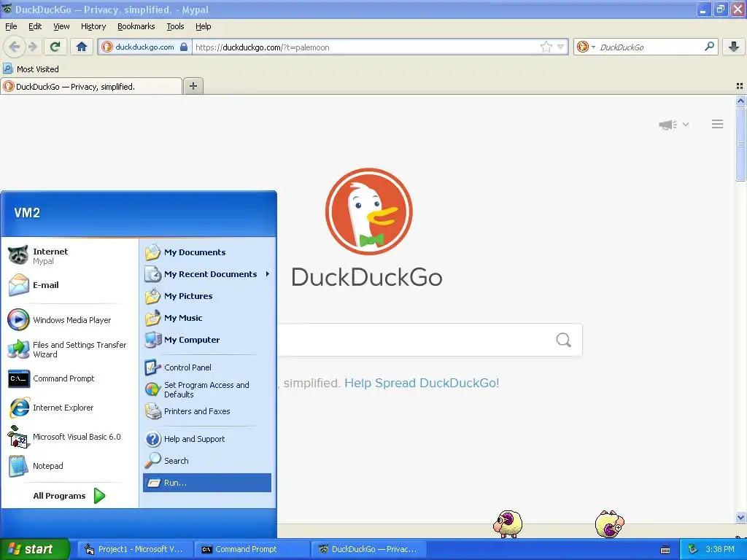
Task: Open the Tools menu
Action: click(x=175, y=26)
